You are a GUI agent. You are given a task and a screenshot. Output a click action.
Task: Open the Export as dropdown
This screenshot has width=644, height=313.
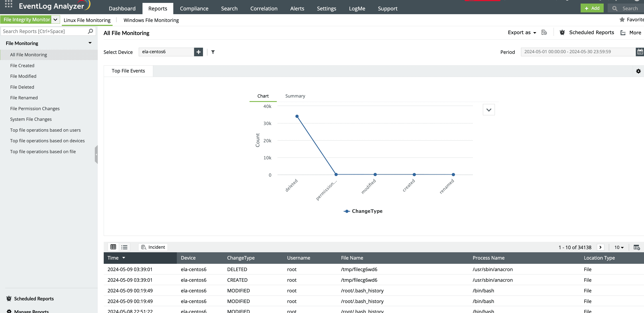(522, 33)
